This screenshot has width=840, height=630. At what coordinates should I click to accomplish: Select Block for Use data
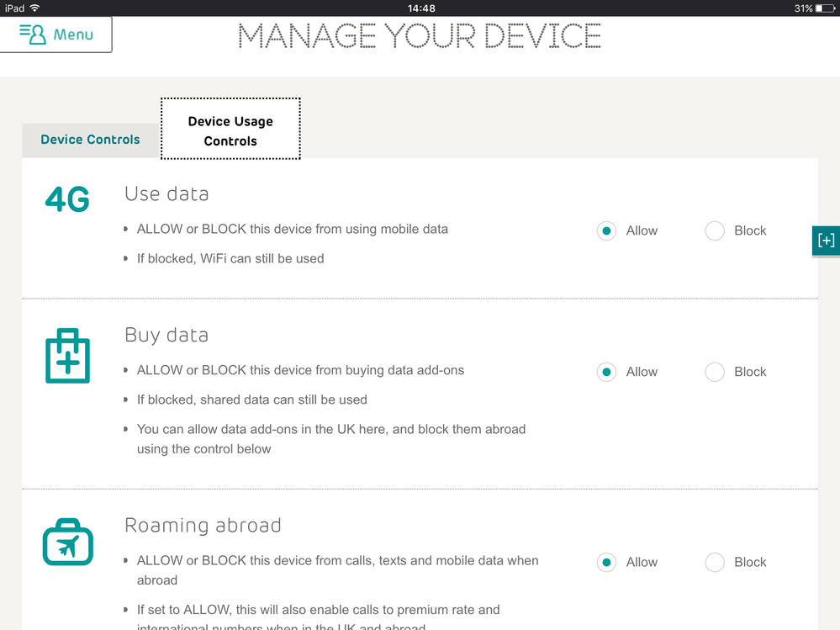[x=715, y=230]
